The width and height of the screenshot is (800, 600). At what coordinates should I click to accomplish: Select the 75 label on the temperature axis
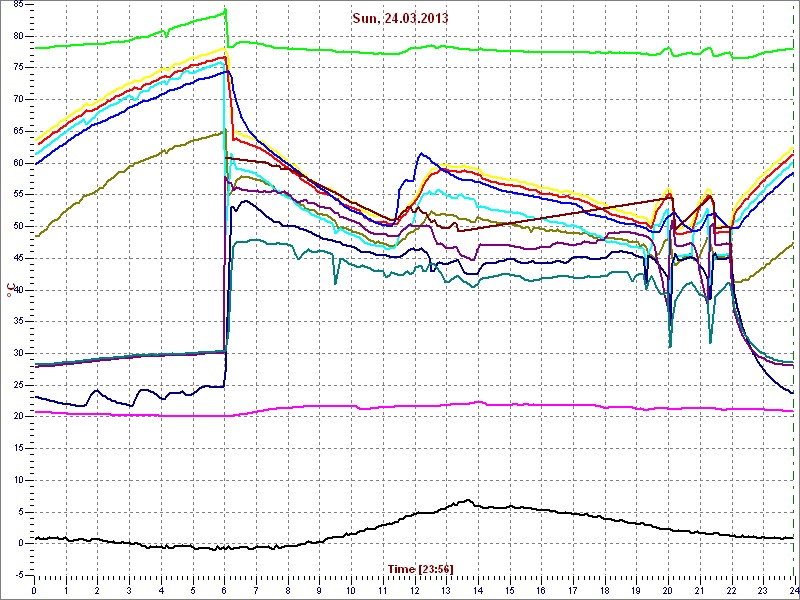[18, 68]
